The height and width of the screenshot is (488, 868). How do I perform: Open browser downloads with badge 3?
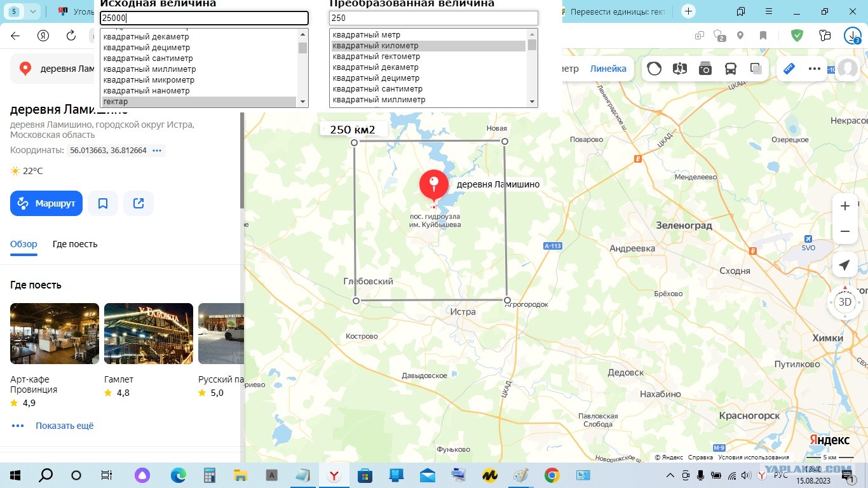pos(853,36)
